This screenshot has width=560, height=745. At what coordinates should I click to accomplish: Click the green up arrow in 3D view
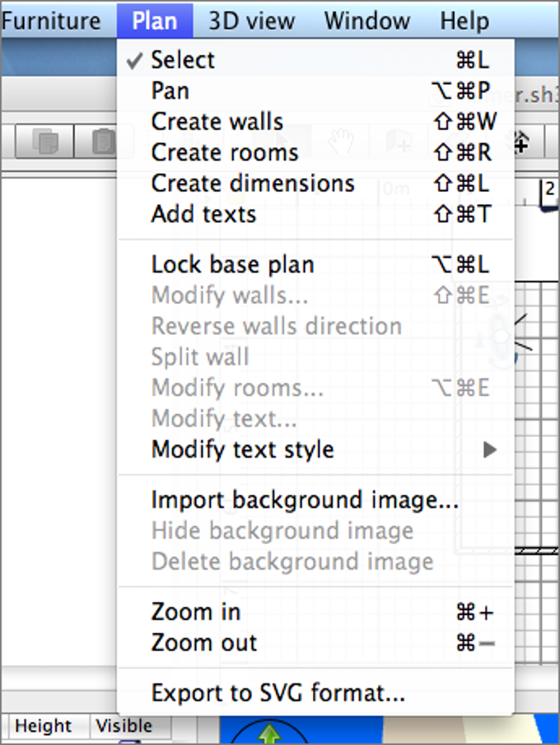[268, 733]
